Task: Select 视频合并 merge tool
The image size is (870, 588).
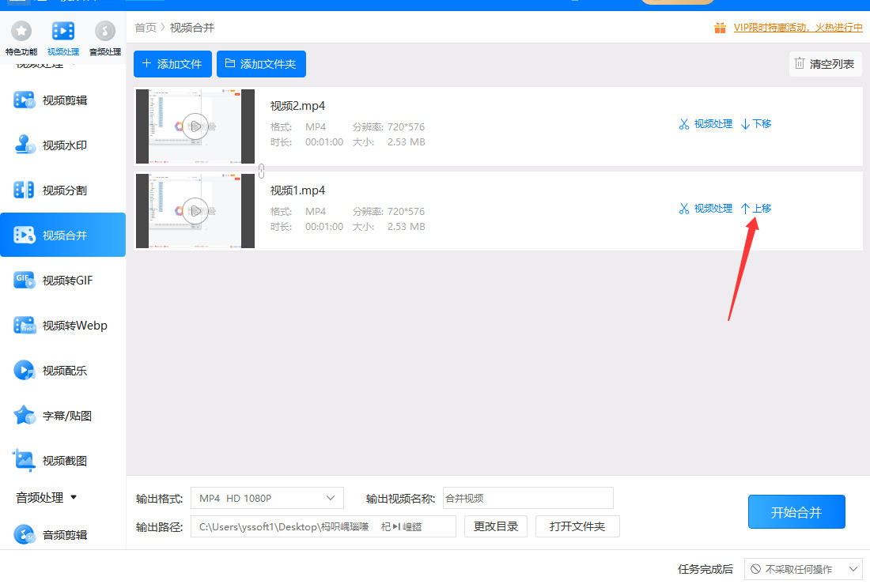Action: point(62,235)
